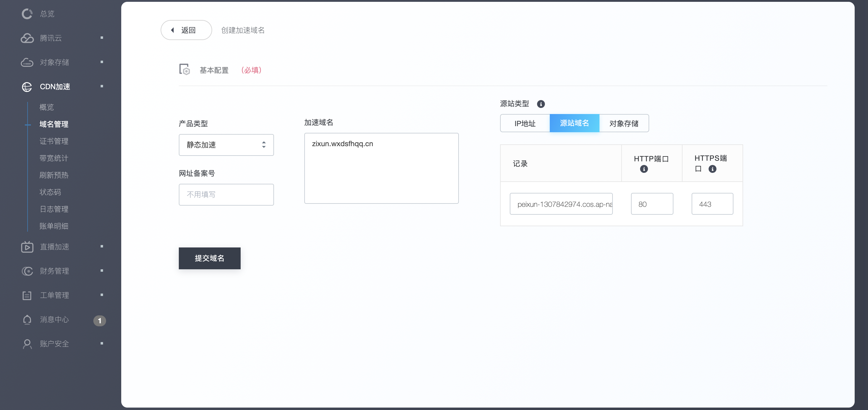Click the HTTP port field showing 80
The image size is (868, 410).
(x=652, y=204)
